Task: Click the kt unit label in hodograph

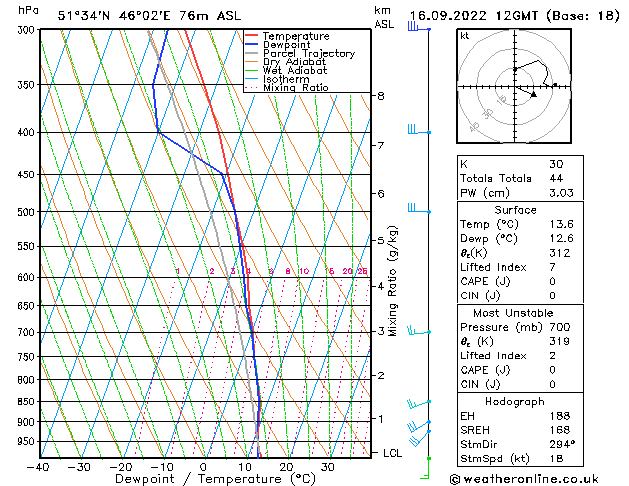Action: tap(465, 36)
